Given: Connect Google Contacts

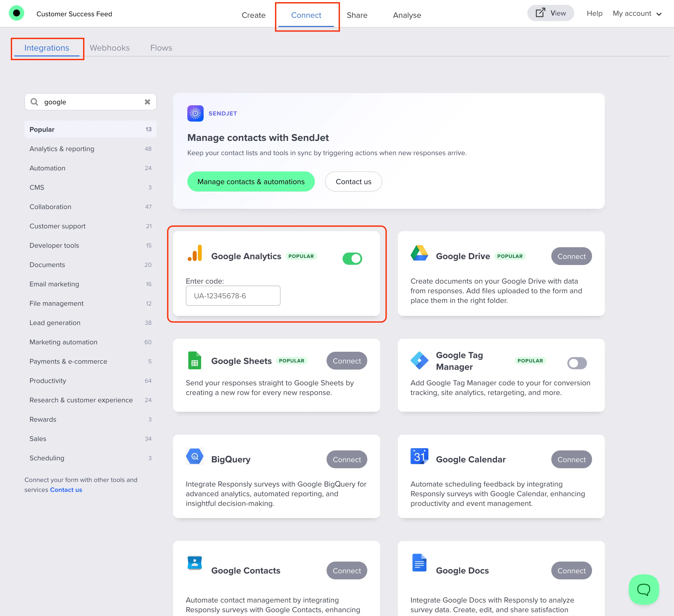Looking at the screenshot, I should [x=347, y=570].
